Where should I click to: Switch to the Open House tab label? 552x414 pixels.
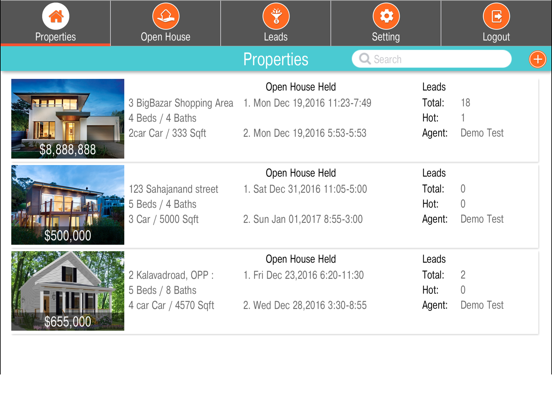click(165, 37)
